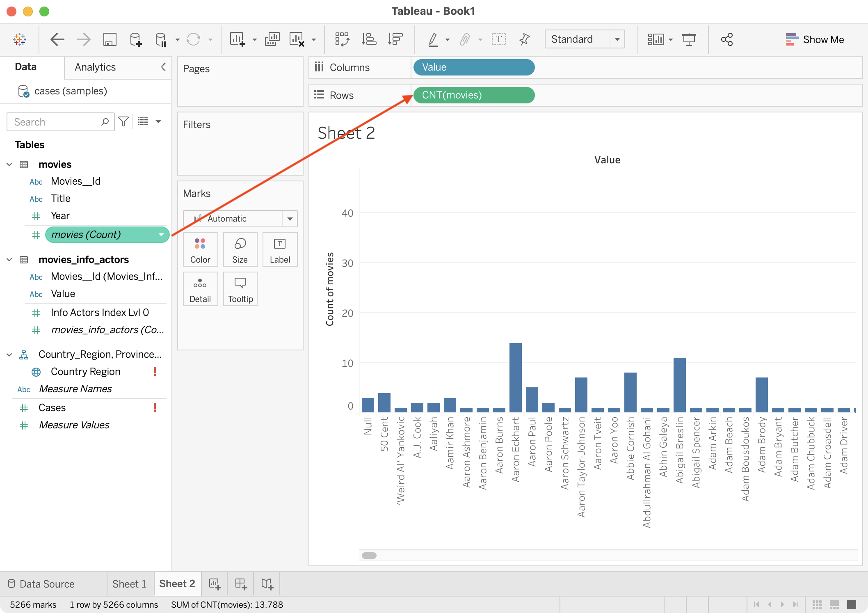Open the Color marks card

pos(200,249)
